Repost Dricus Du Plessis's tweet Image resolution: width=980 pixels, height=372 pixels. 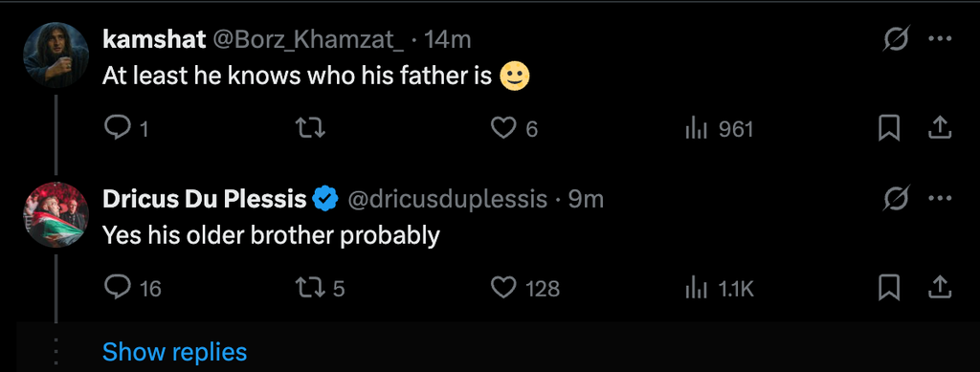(320, 288)
